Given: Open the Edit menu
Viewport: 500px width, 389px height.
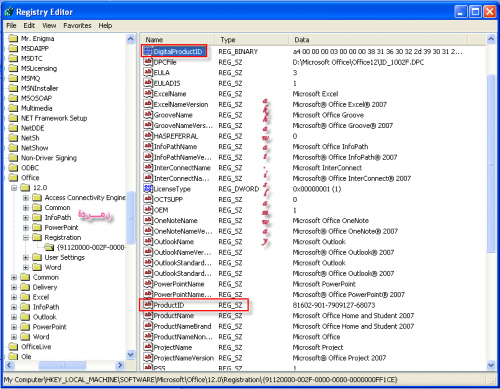Looking at the screenshot, I should pyautogui.click(x=29, y=26).
